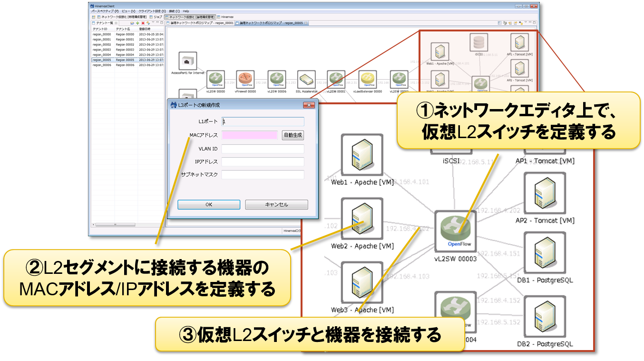Viewport: 644px width, 361px height.
Task: Open the 接続 (C) menu
Action: 174,11
